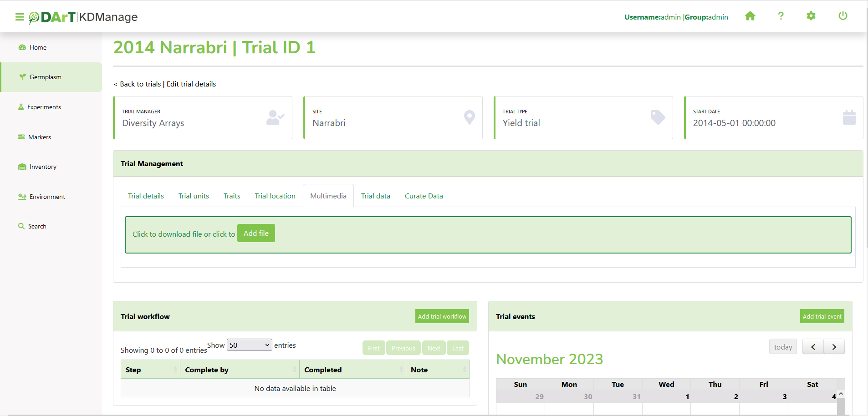Open help via question mark icon
The width and height of the screenshot is (868, 416).
(781, 16)
